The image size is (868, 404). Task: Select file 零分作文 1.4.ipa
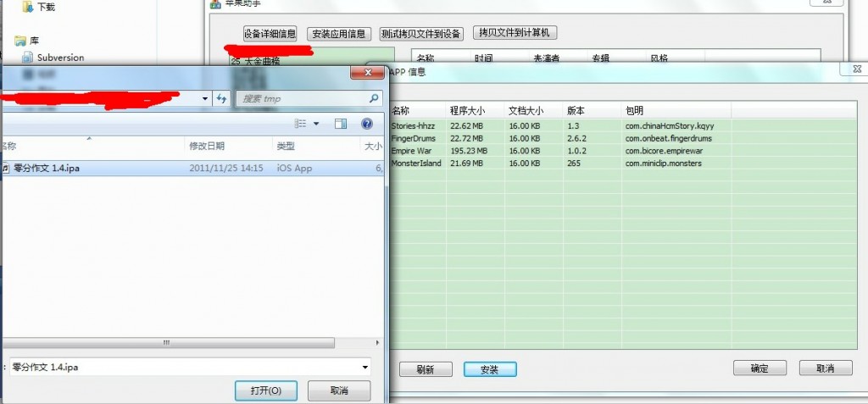coord(192,169)
